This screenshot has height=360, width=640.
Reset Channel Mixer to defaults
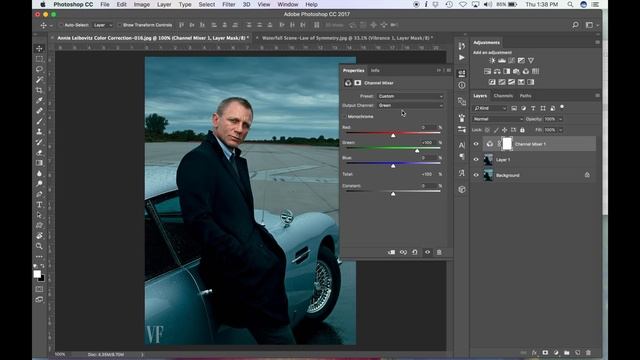pos(415,252)
